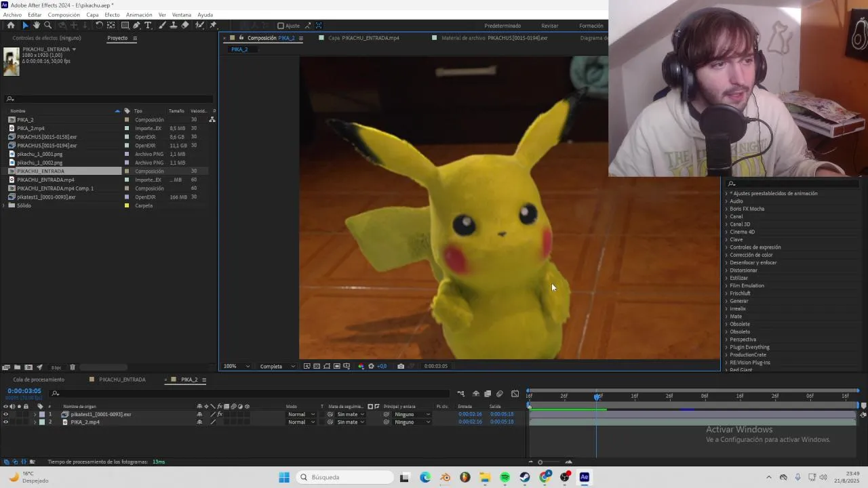The height and width of the screenshot is (488, 868).
Task: Switch to the Predeterminado workspace
Action: click(502, 26)
